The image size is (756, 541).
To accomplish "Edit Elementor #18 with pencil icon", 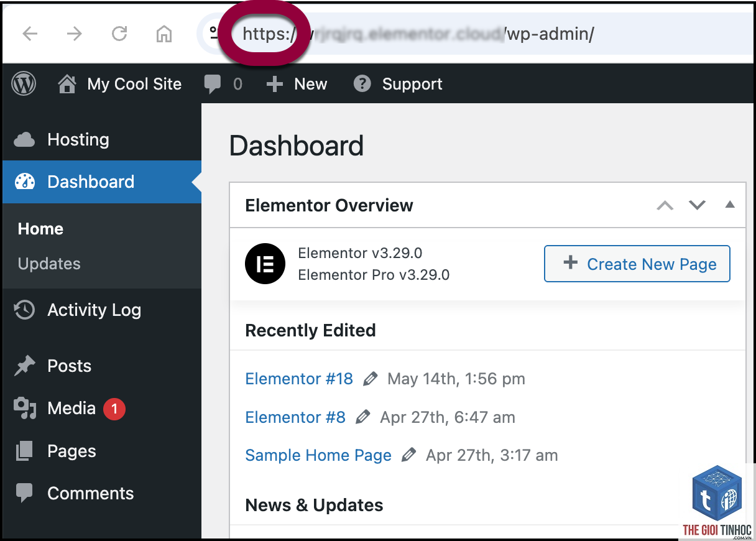I will point(371,379).
